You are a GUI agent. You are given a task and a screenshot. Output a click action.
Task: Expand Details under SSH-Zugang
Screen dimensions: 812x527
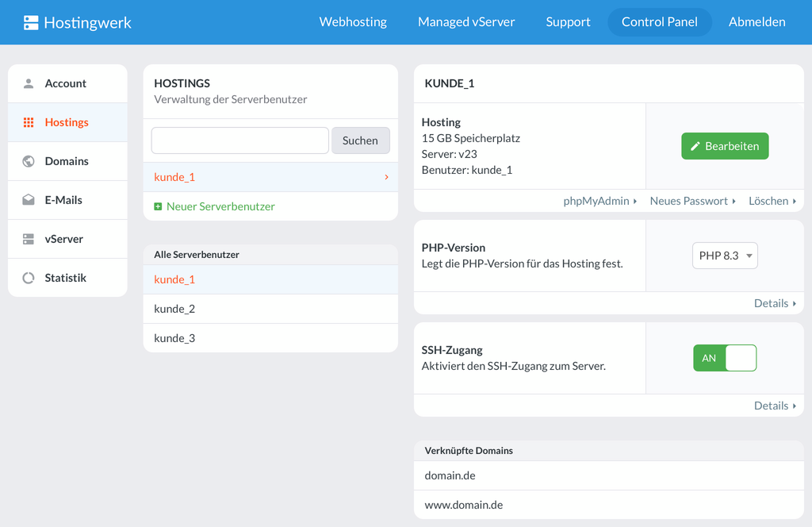coord(775,406)
